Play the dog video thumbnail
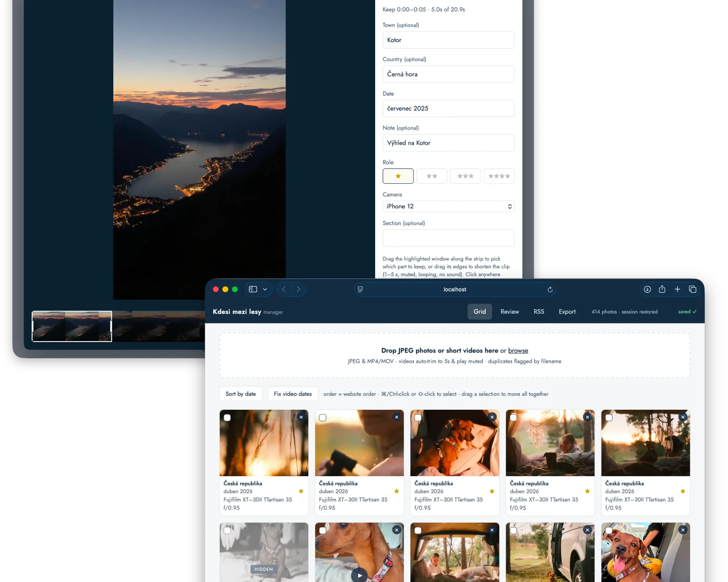The width and height of the screenshot is (728, 582). [359, 576]
